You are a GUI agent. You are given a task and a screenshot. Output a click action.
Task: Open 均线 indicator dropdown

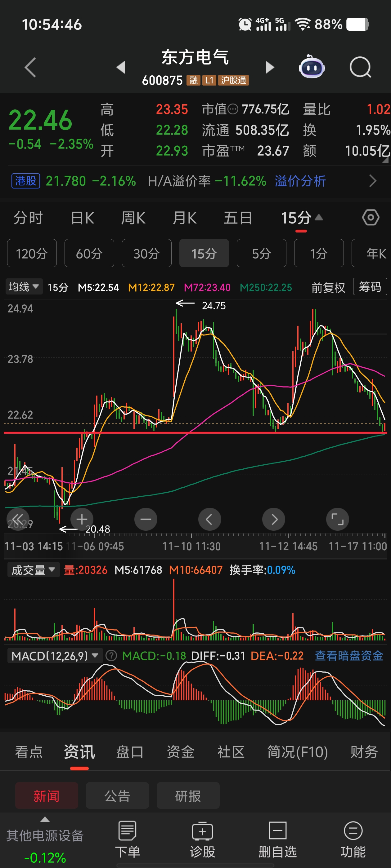tap(24, 287)
